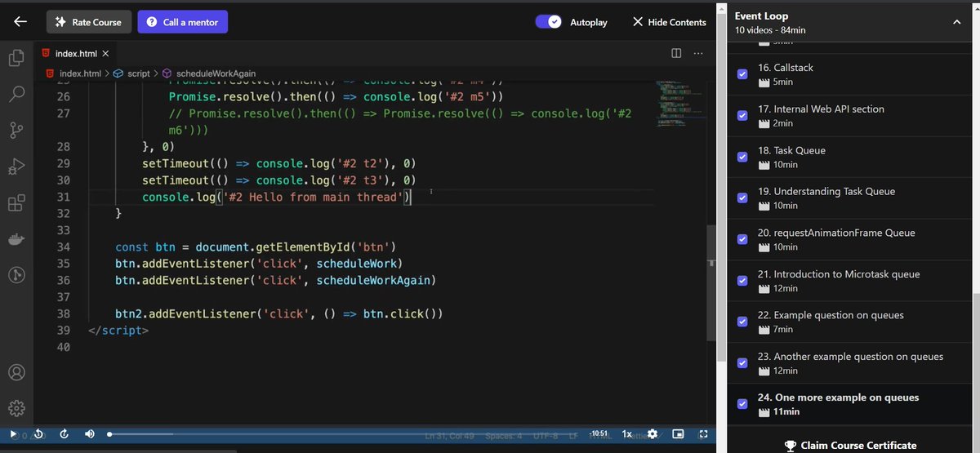
Task: Open the GitLens icon in the activity bar
Action: point(16,275)
